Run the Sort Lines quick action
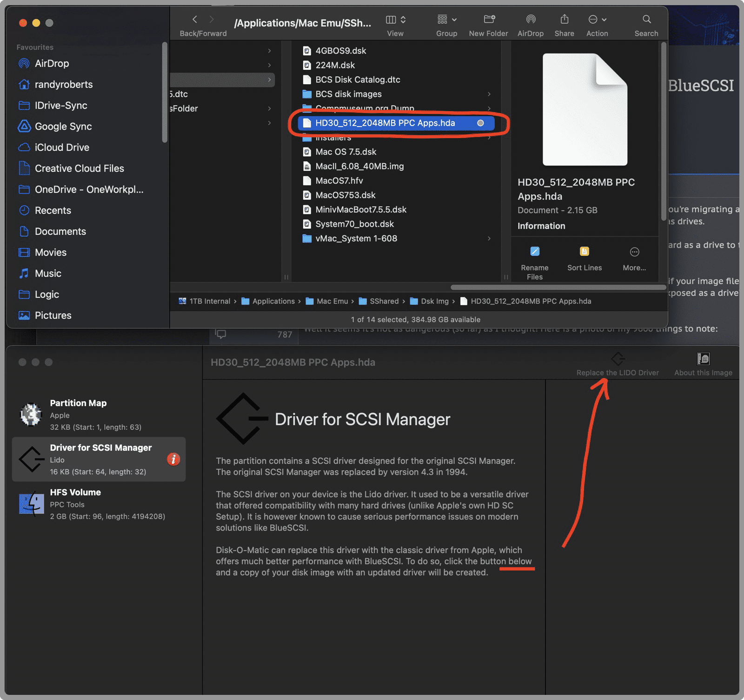This screenshot has width=744, height=700. tap(584, 252)
